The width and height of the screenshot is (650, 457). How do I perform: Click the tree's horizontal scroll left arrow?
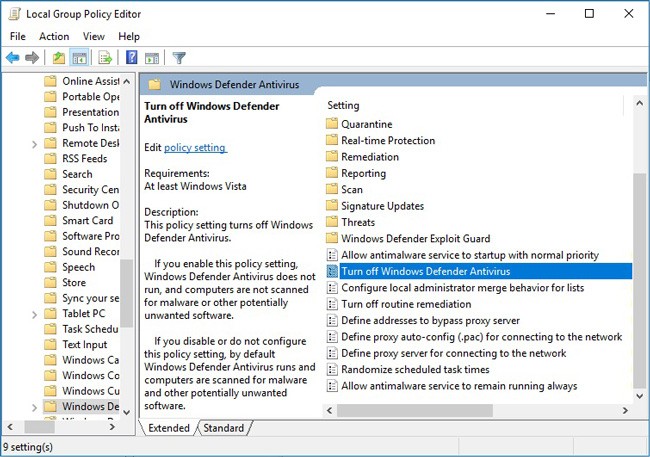coord(10,427)
